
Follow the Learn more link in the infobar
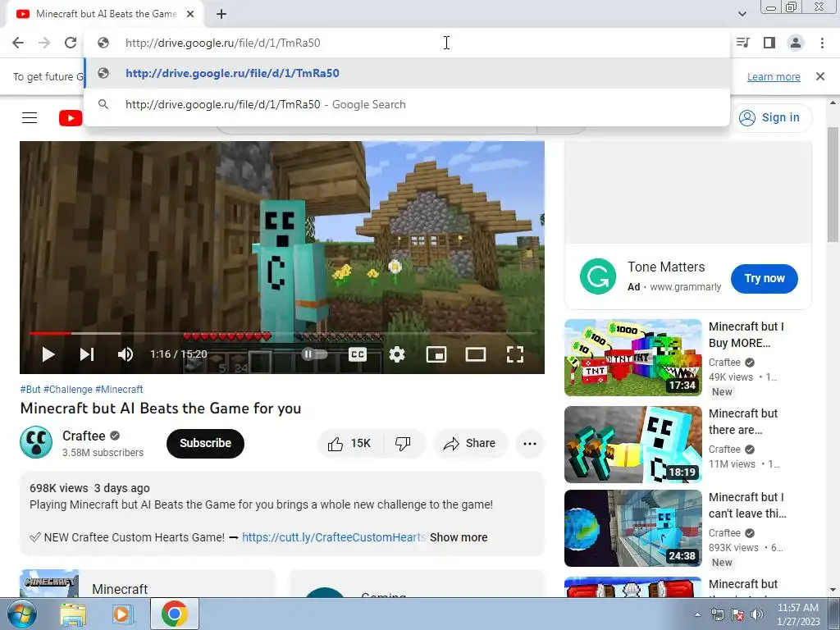click(x=774, y=76)
